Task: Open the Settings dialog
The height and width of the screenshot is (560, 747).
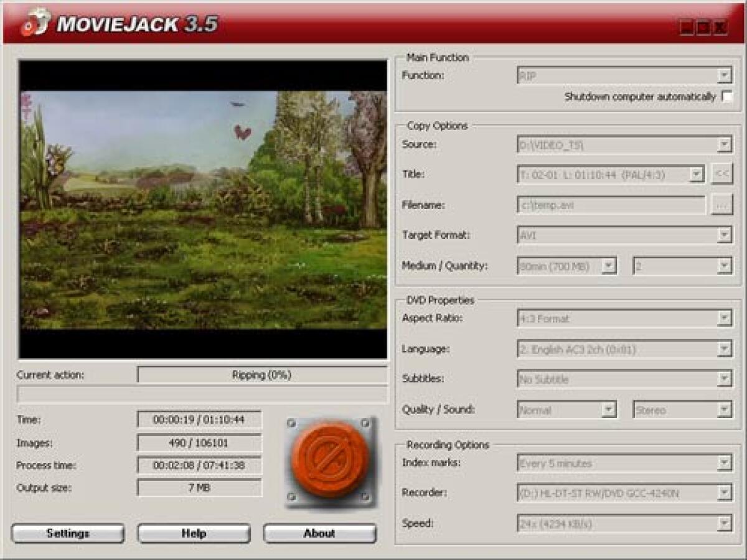Action: point(67,533)
